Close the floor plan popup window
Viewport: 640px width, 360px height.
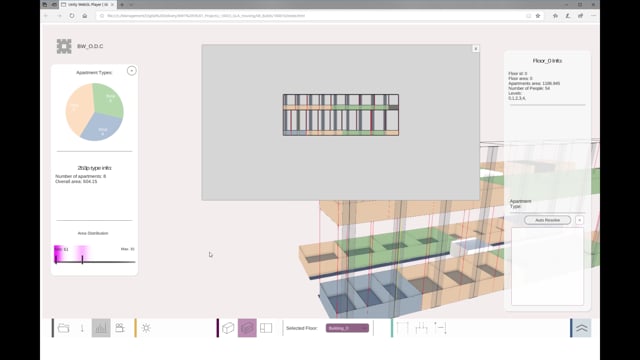pyautogui.click(x=476, y=49)
